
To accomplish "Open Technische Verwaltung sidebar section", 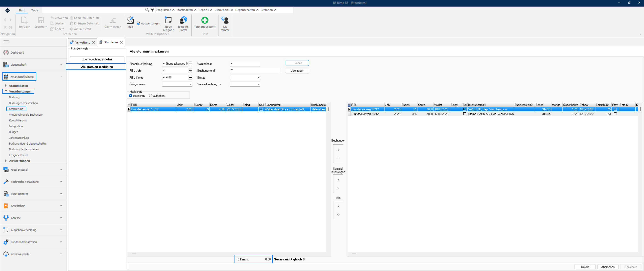I will pos(34,182).
